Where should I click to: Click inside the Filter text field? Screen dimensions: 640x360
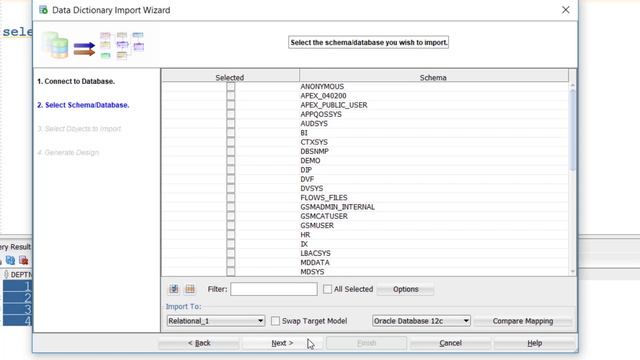274,289
